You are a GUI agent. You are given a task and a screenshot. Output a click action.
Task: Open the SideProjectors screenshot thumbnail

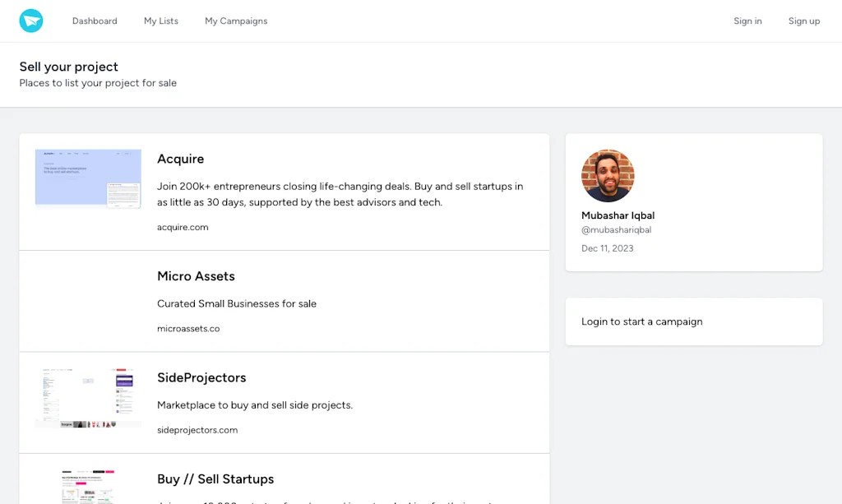(88, 398)
